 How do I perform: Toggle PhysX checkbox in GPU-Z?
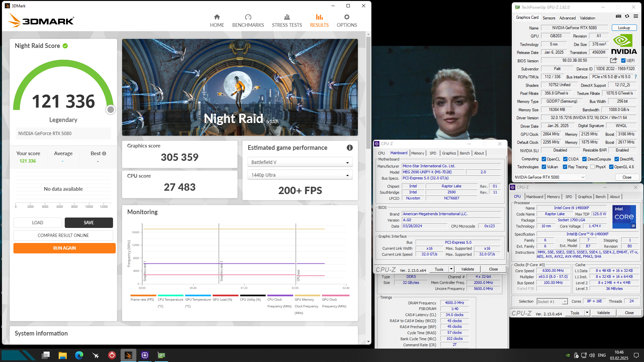coord(592,167)
